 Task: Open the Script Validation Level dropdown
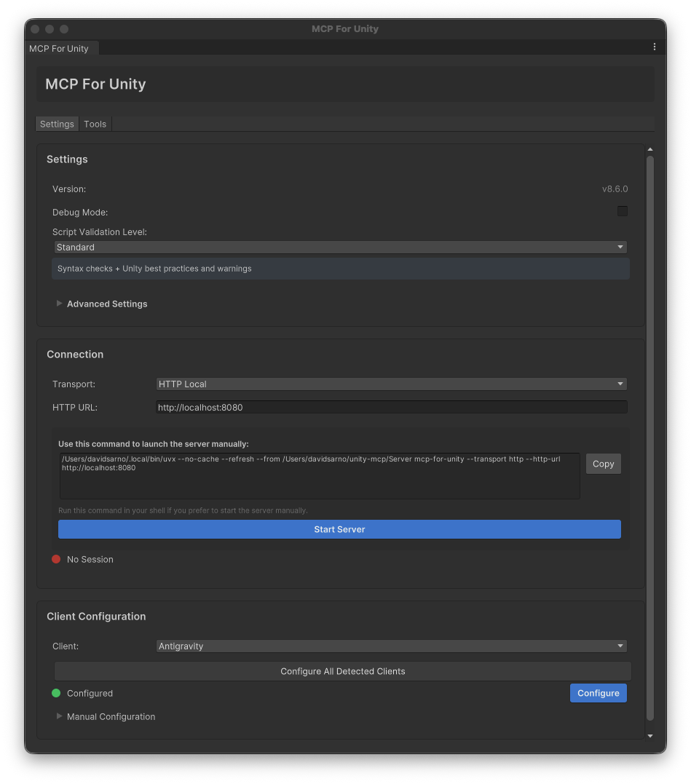[339, 247]
